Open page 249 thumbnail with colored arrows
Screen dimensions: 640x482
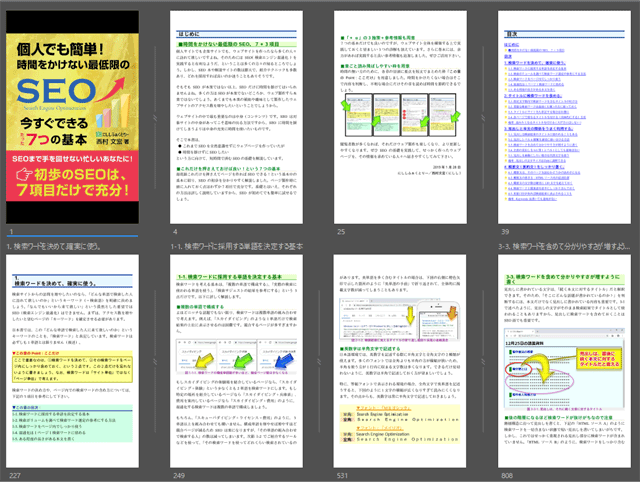[236, 361]
